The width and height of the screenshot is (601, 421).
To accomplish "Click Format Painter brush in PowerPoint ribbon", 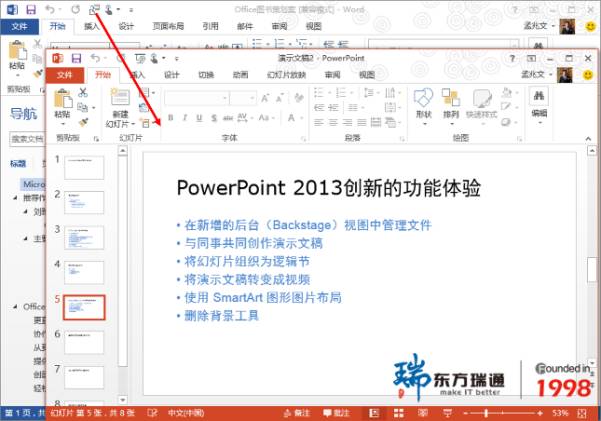I will [x=83, y=122].
